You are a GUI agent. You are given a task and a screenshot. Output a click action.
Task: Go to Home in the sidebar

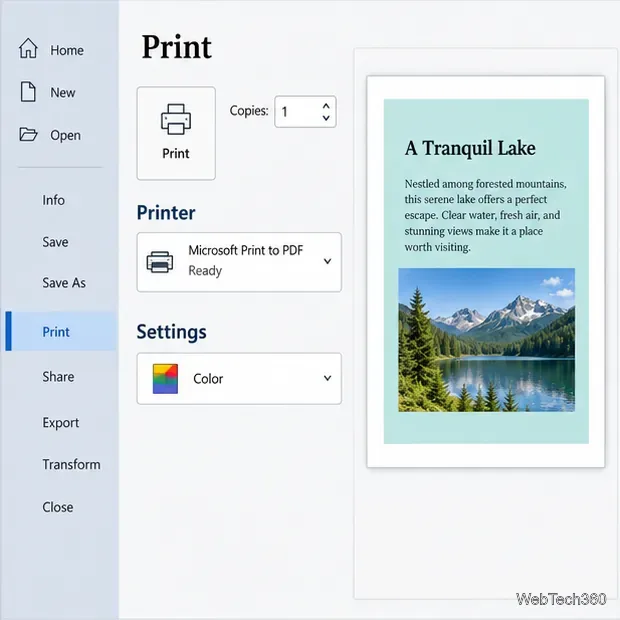(67, 50)
